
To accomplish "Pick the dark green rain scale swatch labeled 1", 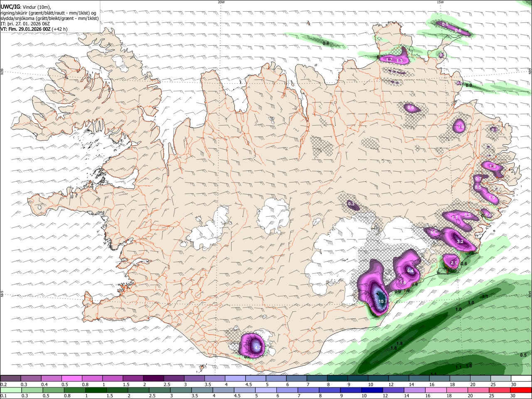I will pos(96,390).
